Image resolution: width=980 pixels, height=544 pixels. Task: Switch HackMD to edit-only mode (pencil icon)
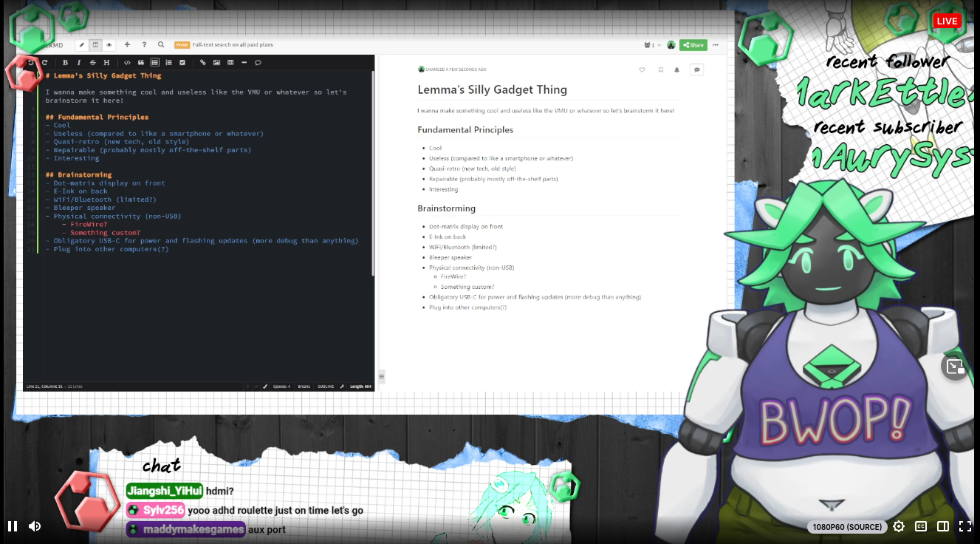click(x=81, y=45)
